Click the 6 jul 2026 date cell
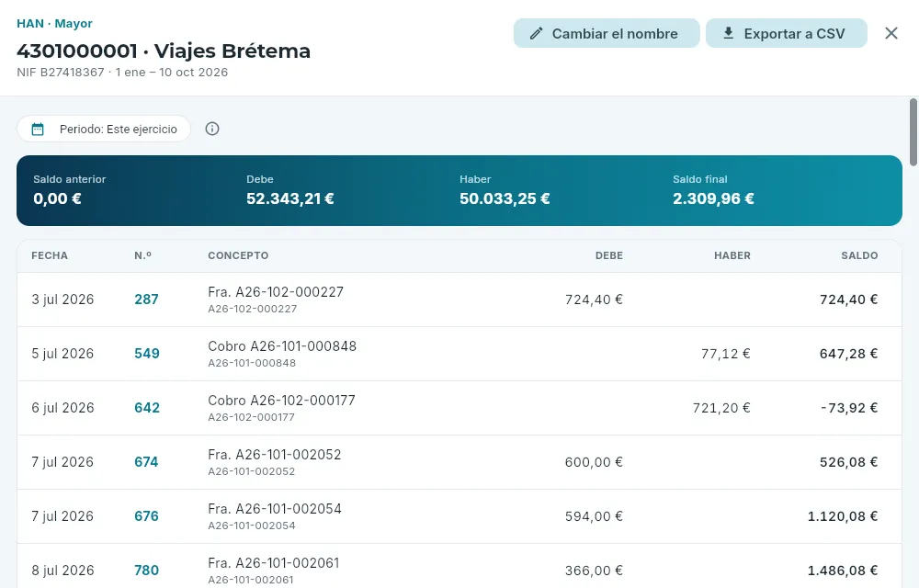 62,408
